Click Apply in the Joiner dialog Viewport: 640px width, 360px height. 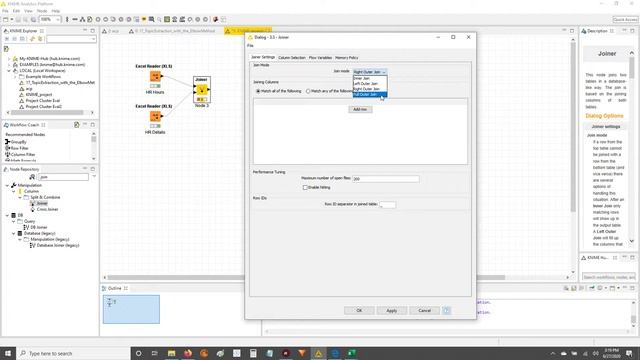[x=392, y=311]
